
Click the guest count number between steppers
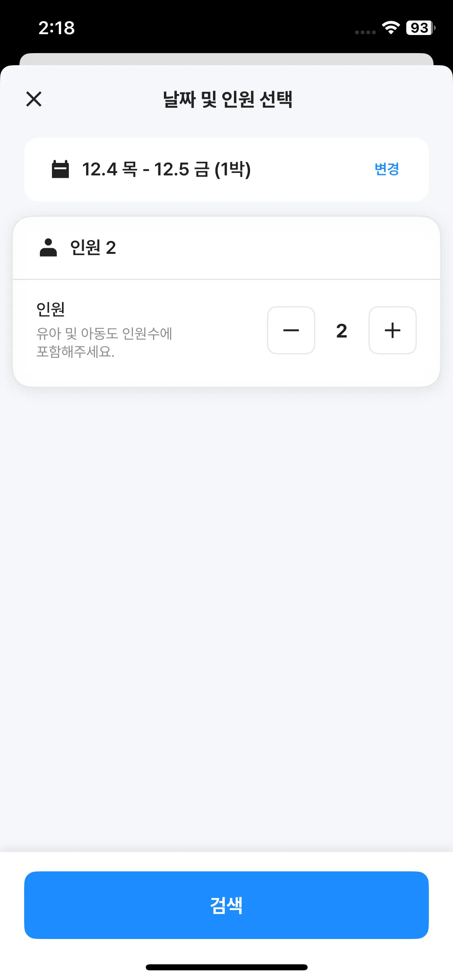[341, 331]
